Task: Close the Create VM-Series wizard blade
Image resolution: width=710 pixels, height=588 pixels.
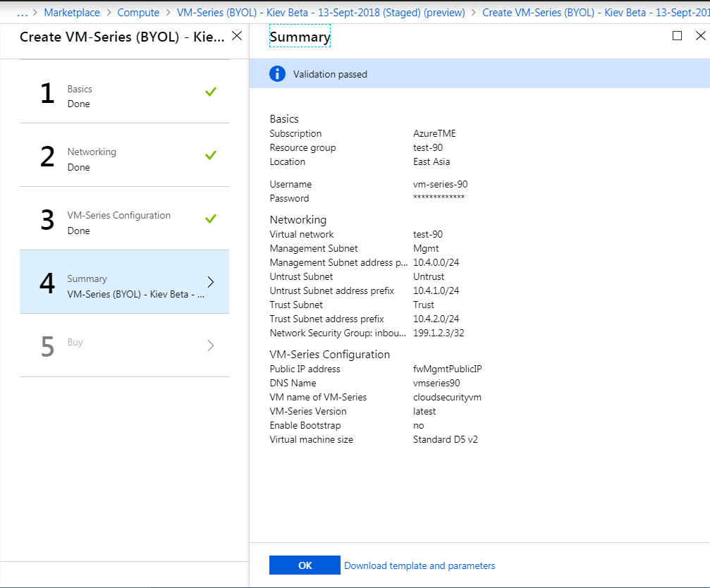Action: point(237,36)
